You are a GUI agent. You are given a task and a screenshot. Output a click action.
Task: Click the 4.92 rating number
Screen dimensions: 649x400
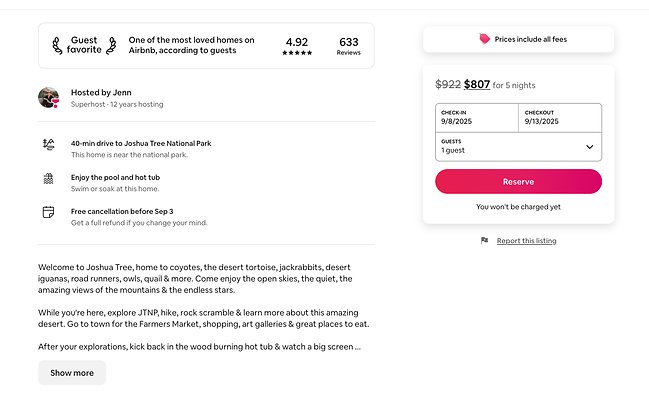pos(297,42)
